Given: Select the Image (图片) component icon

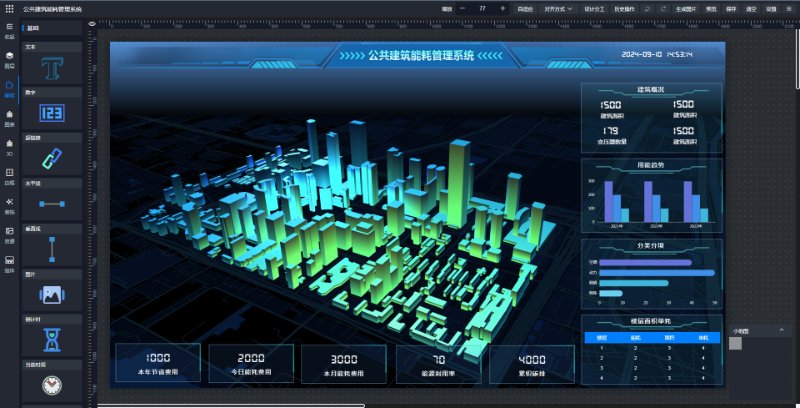Looking at the screenshot, I should 52,294.
